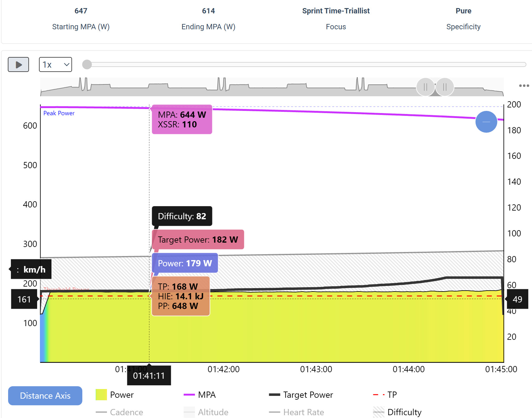
Task: Click the playback progress slider handle
Action: pos(87,64)
